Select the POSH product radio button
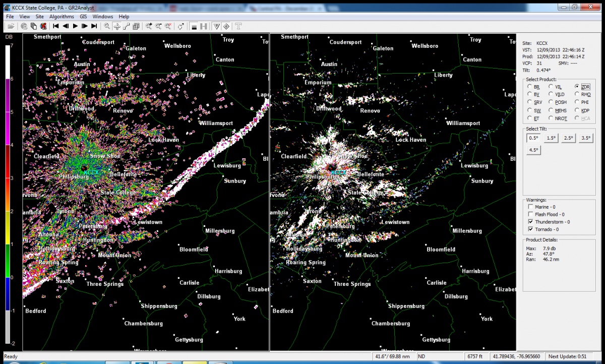The height and width of the screenshot is (364, 605). [x=551, y=102]
